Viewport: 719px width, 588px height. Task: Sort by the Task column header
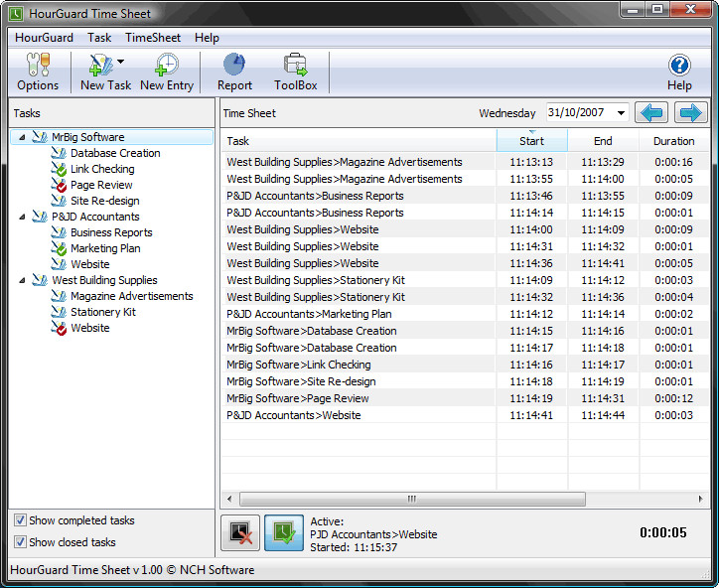click(x=359, y=141)
